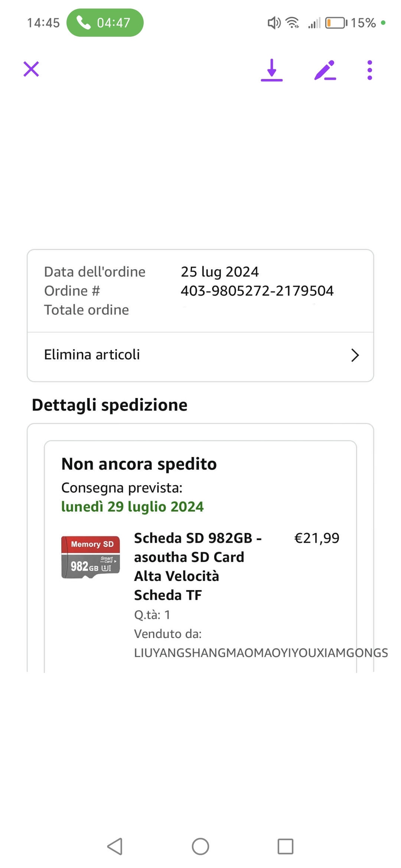
Task: Expand the Elimina articoli chevron
Action: 355,355
